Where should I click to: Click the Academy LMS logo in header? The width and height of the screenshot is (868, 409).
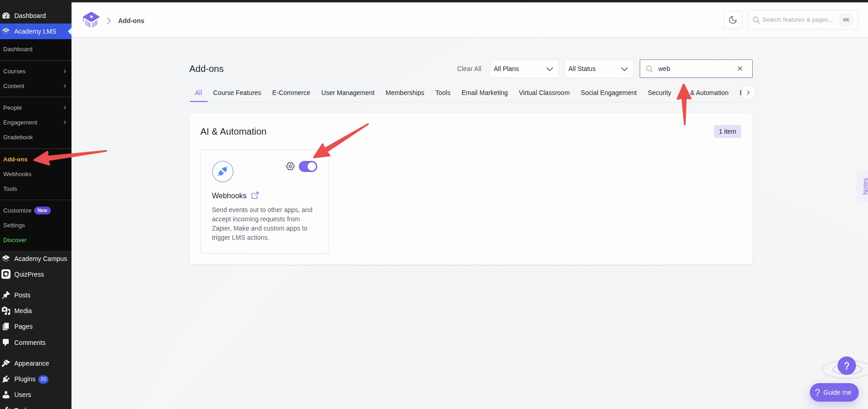pos(91,20)
